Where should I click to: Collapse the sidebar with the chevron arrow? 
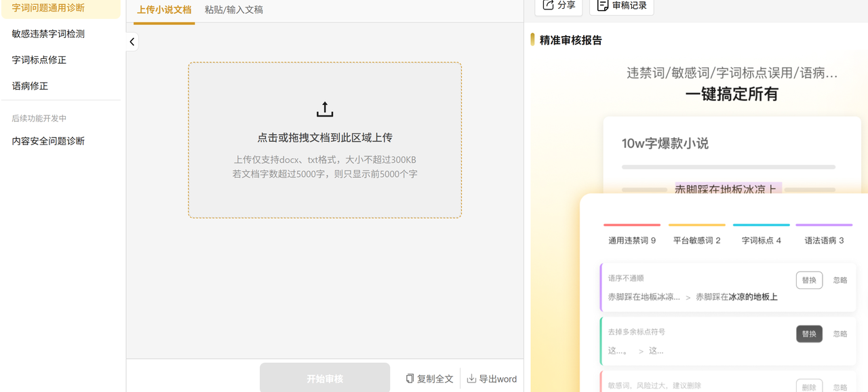132,42
